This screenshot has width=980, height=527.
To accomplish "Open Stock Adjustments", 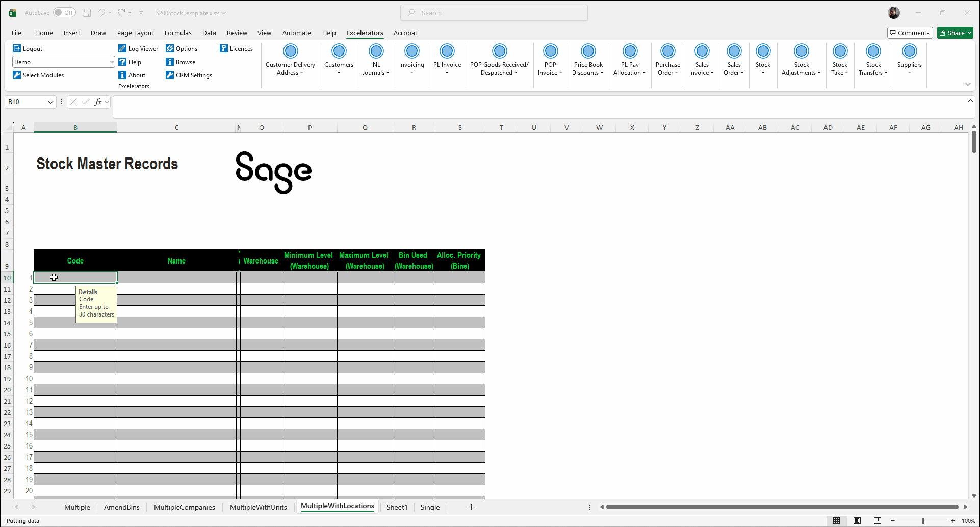I will 801,60.
